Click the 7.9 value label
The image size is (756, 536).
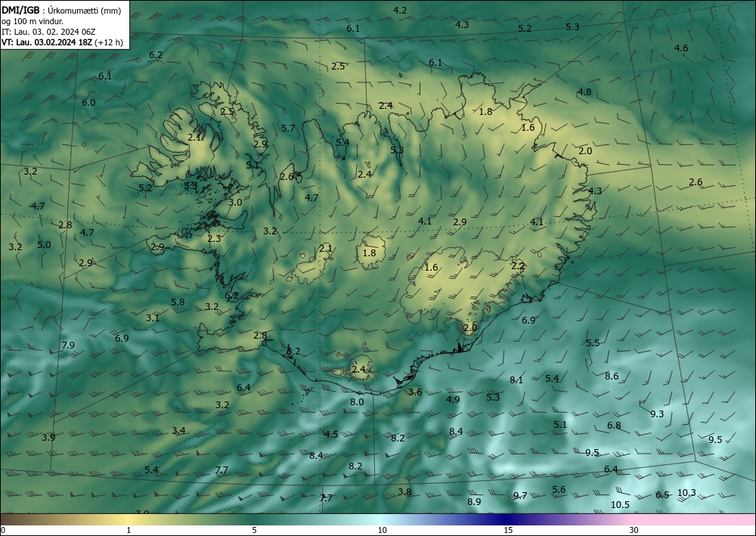(x=68, y=345)
